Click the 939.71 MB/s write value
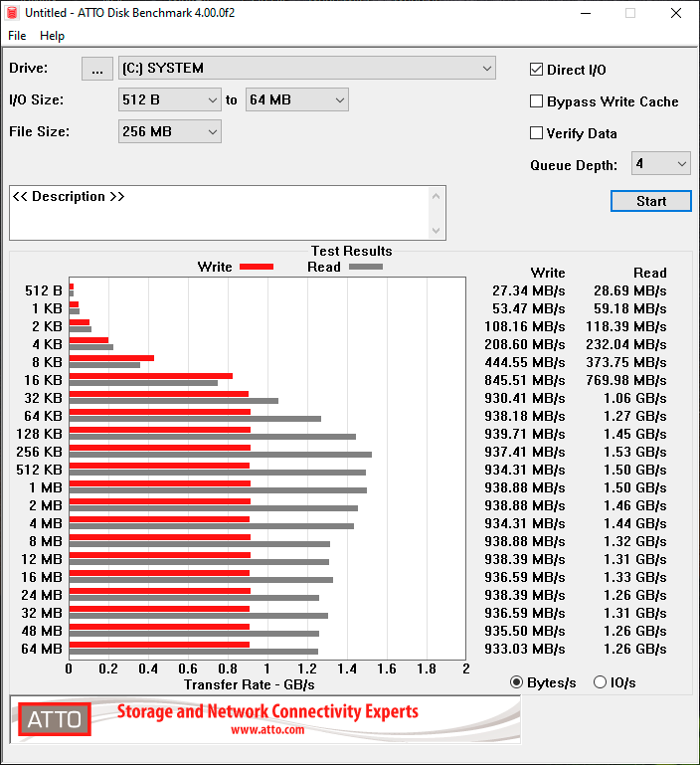The image size is (700, 765). coord(524,434)
